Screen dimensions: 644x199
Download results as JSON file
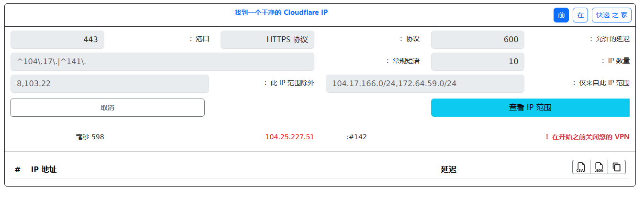point(599,167)
